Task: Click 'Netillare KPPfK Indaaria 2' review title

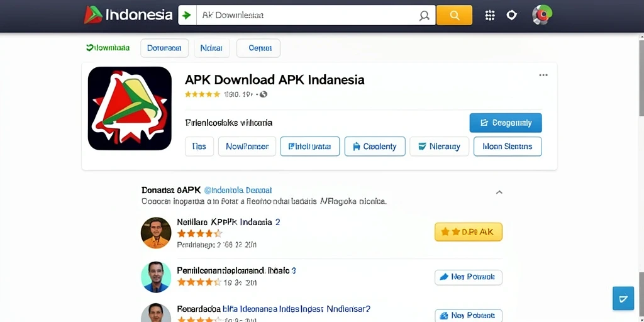Action: [x=228, y=222]
